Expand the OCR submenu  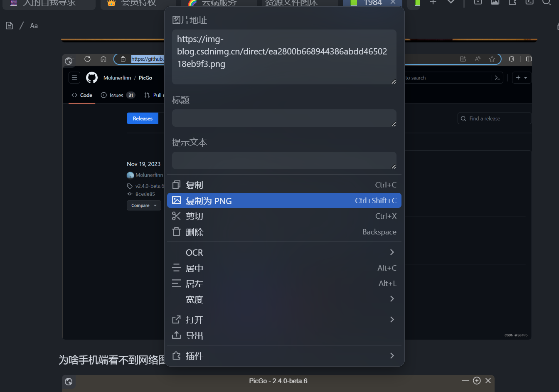(284, 252)
